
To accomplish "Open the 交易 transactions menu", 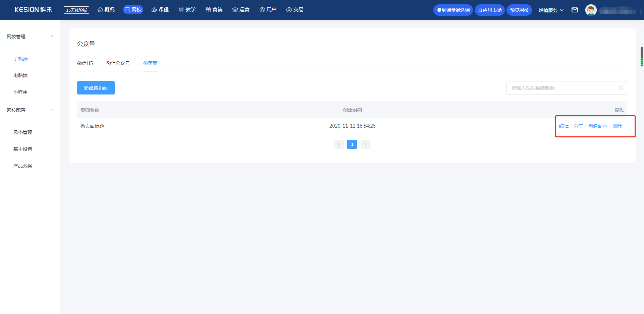I will (295, 10).
